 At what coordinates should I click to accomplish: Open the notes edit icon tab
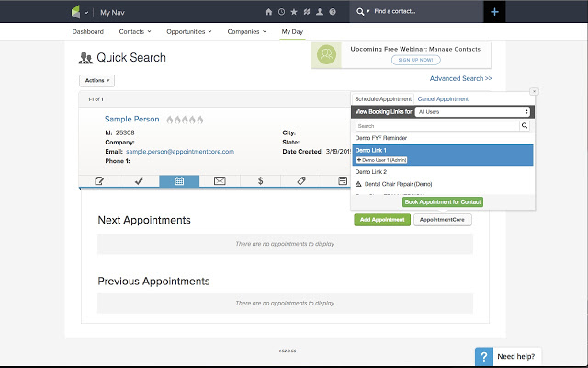99,181
